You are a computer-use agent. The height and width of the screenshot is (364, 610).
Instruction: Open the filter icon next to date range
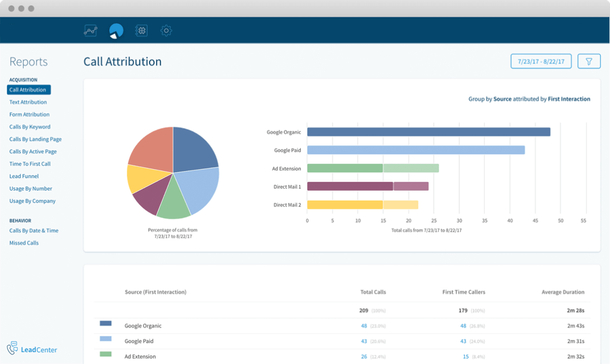[589, 61]
